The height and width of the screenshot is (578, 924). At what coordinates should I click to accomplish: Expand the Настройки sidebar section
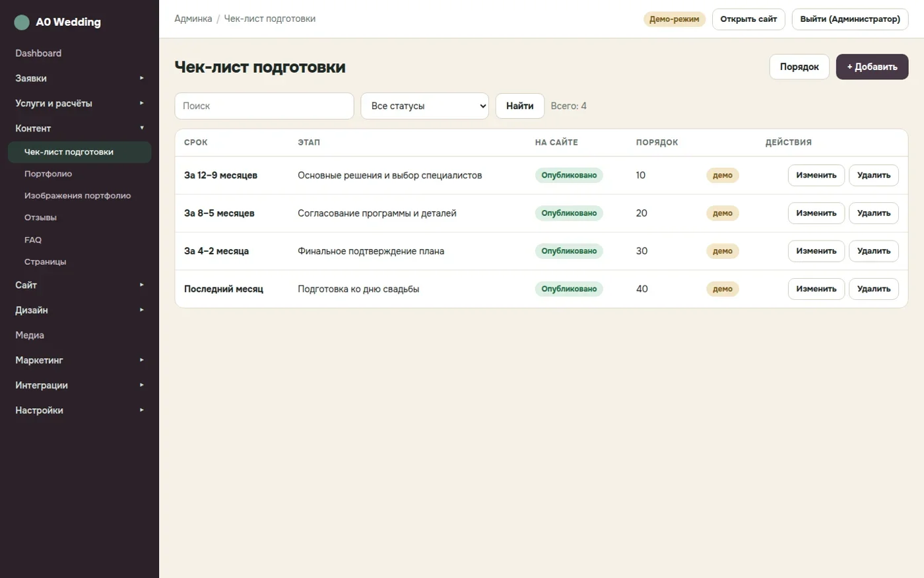79,410
